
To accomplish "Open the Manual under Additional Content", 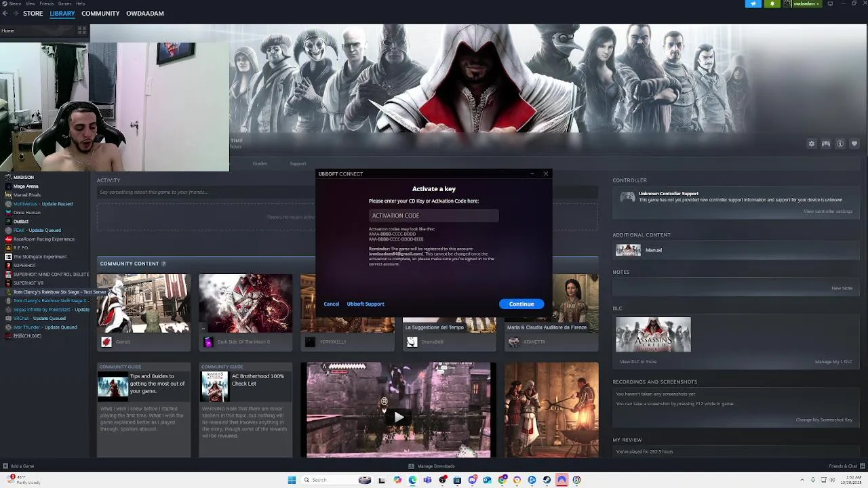I will [x=654, y=250].
